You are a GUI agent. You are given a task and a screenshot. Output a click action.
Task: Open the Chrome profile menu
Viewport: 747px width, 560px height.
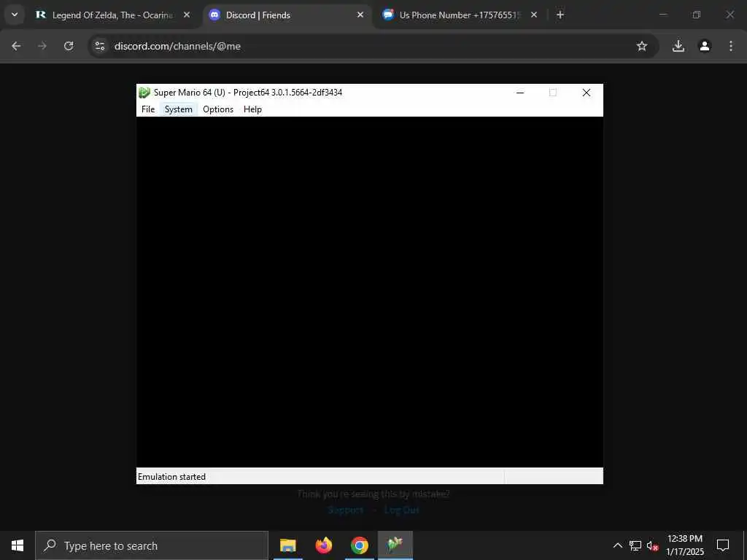705,46
